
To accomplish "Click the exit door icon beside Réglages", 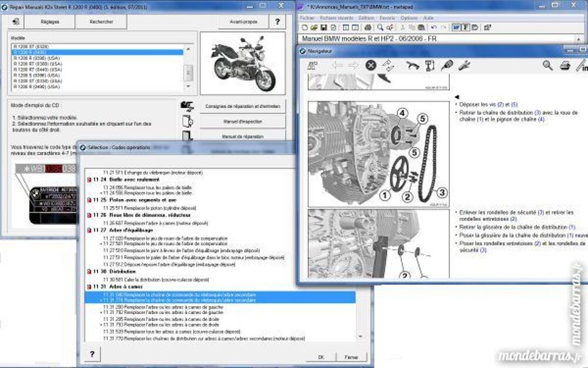I will point(16,22).
